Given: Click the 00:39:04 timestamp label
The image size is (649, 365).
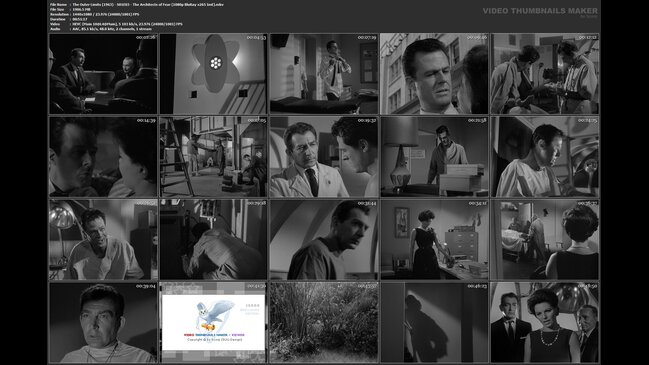Looking at the screenshot, I should pos(146,286).
